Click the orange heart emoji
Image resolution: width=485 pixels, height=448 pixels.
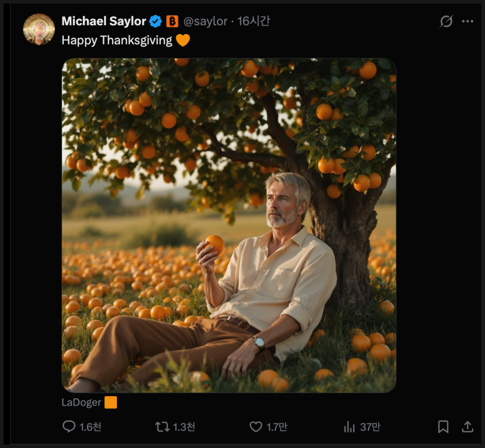(x=183, y=40)
